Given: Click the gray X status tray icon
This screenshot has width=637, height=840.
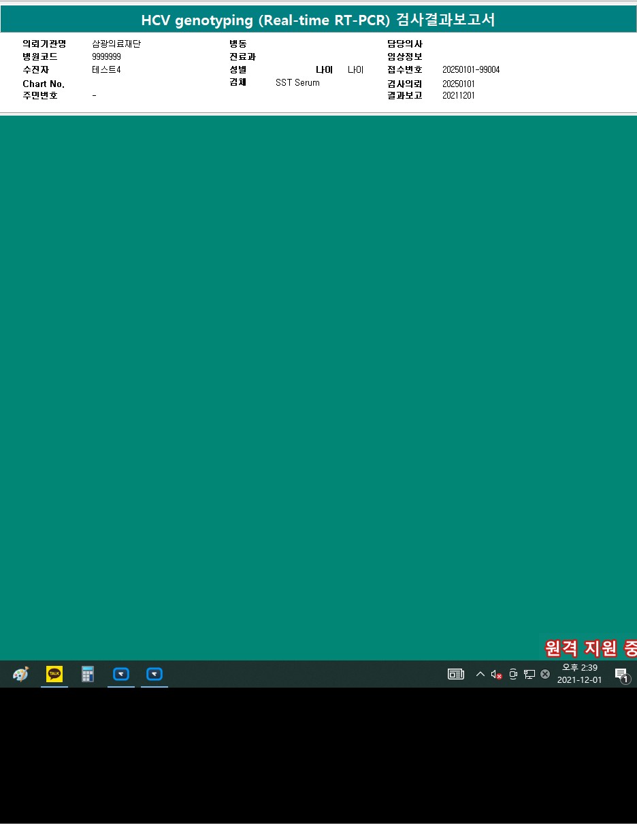Looking at the screenshot, I should 545,674.
